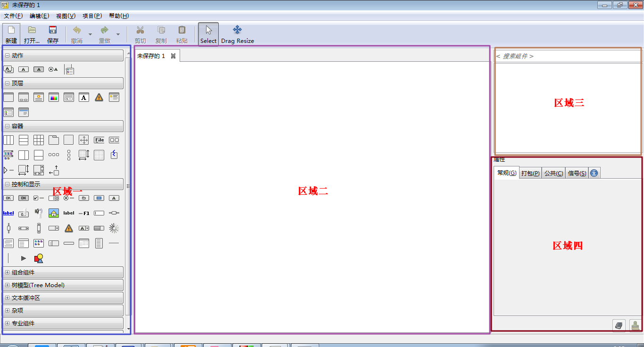The height and width of the screenshot is (347, 644).
Task: Pick the OK Button widget icon
Action: (x=8, y=198)
